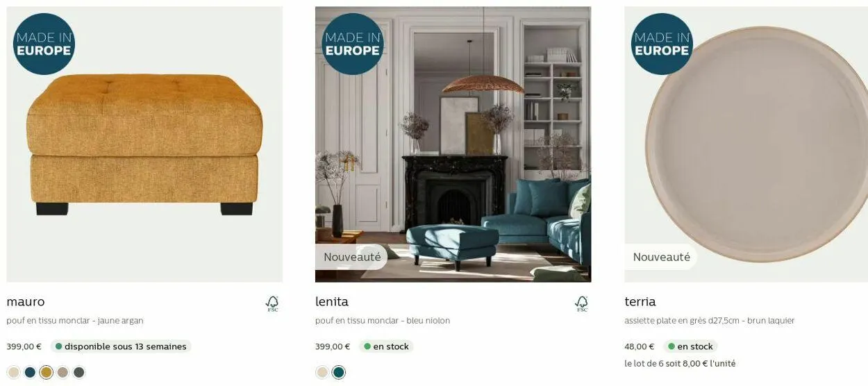Click Made in Europe badge on lenita image
868x386 pixels.
353,44
